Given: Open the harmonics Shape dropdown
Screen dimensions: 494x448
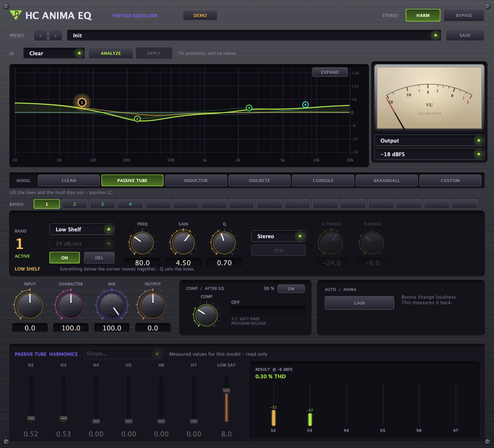Looking at the screenshot, I should point(123,354).
